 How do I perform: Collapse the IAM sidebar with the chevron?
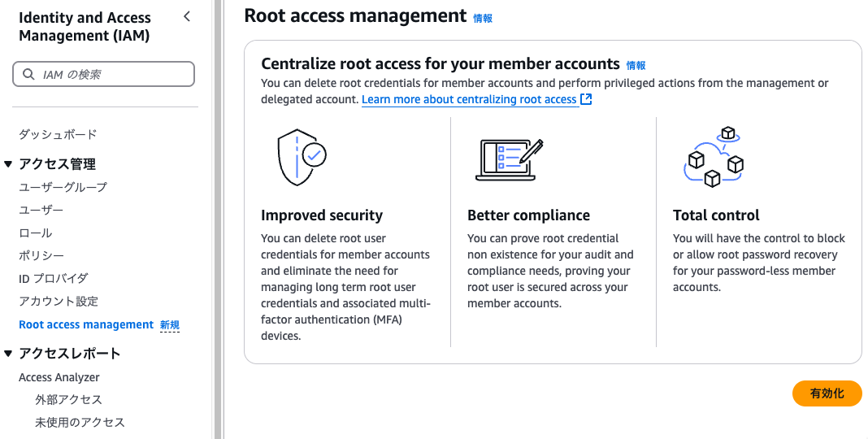[x=187, y=16]
